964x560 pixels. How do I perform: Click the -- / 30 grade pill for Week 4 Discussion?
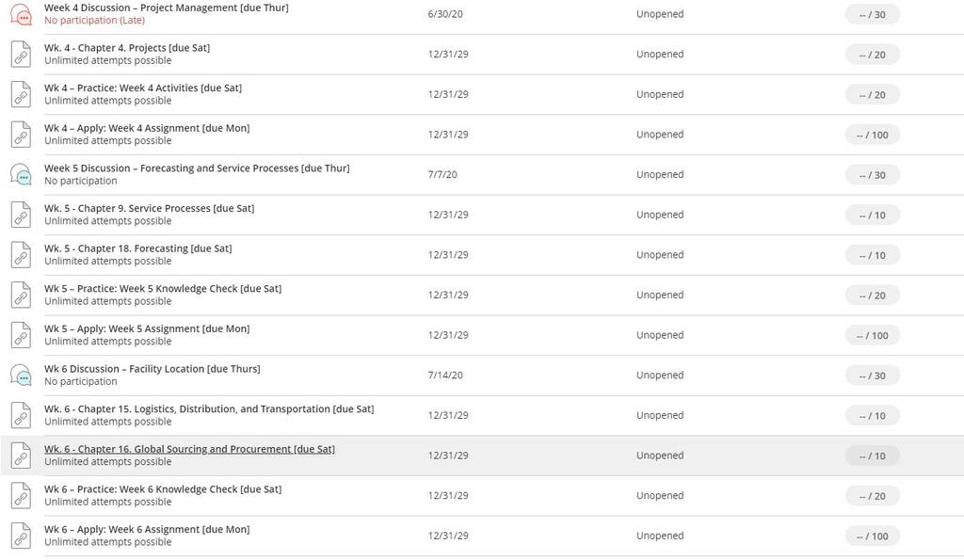coord(872,14)
